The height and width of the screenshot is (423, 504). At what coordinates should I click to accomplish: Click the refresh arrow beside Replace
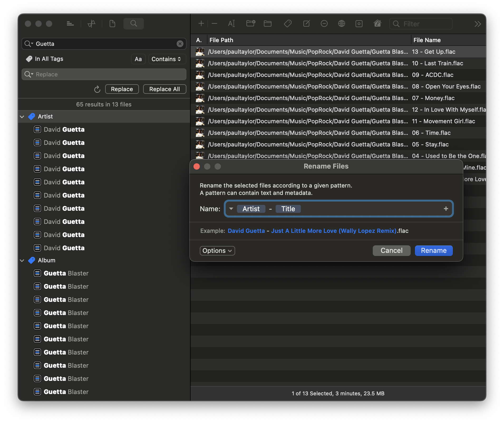tap(97, 89)
